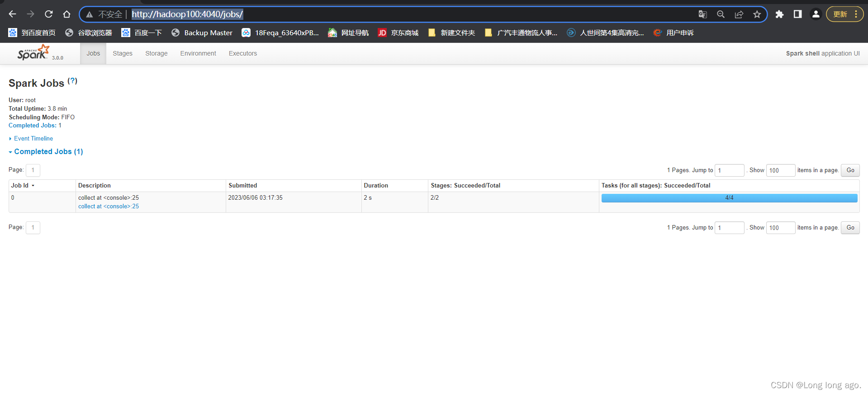Viewport: 868px width, 394px height.
Task: Open the user profile avatar icon
Action: 816,14
